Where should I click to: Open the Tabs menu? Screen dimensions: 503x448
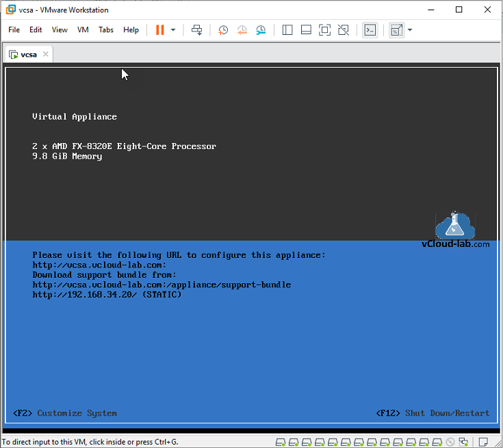coord(106,30)
